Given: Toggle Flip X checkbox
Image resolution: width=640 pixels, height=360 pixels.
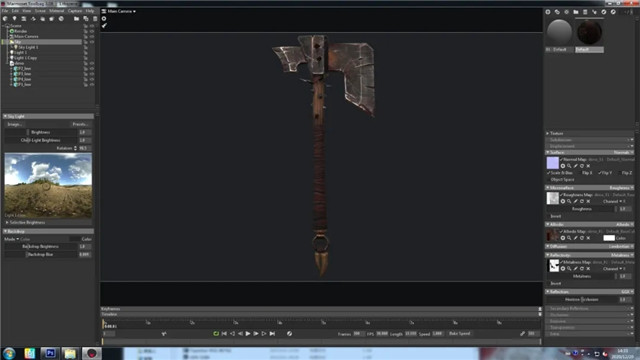Looking at the screenshot, I should (580, 173).
